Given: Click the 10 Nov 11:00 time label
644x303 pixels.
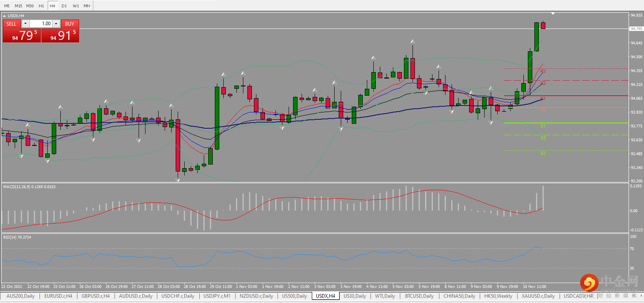Looking at the screenshot, I should (x=534, y=287).
